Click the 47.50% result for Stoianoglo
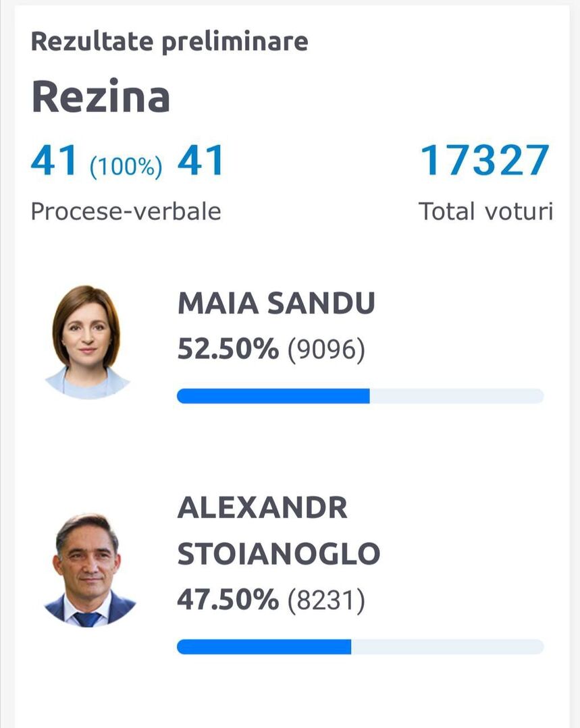Viewport: 580px width, 728px height. pyautogui.click(x=228, y=599)
